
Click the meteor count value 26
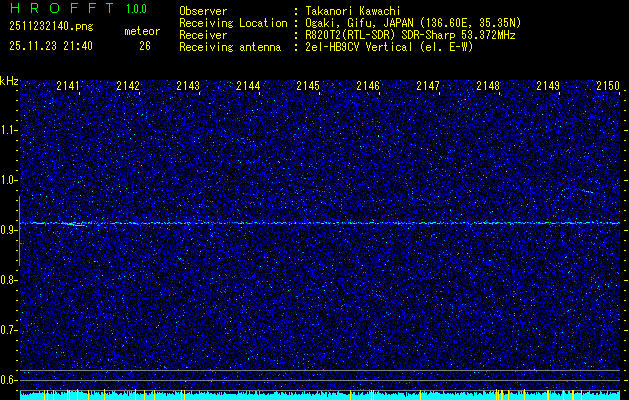point(145,46)
